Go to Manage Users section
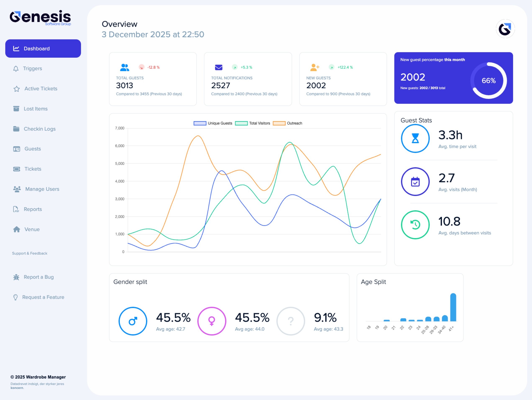The height and width of the screenshot is (400, 532). click(x=42, y=189)
